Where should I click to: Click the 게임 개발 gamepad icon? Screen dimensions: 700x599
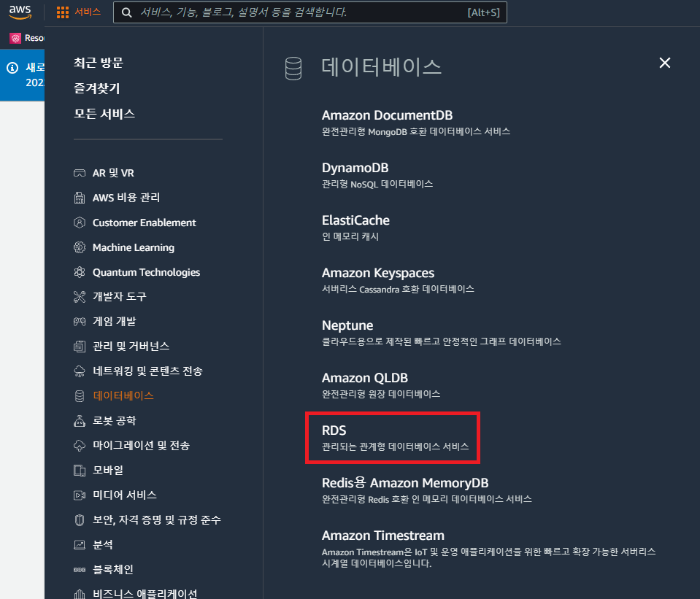(80, 322)
